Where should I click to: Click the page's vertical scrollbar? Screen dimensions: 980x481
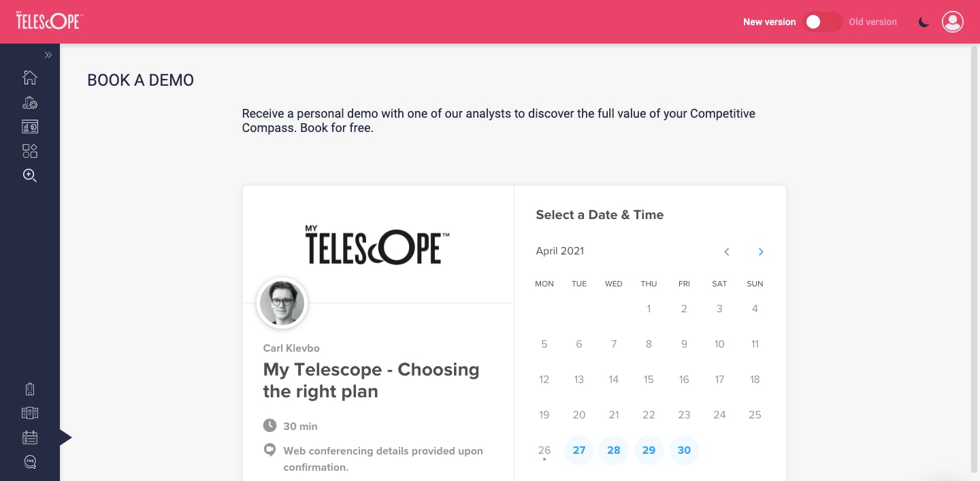974,259
